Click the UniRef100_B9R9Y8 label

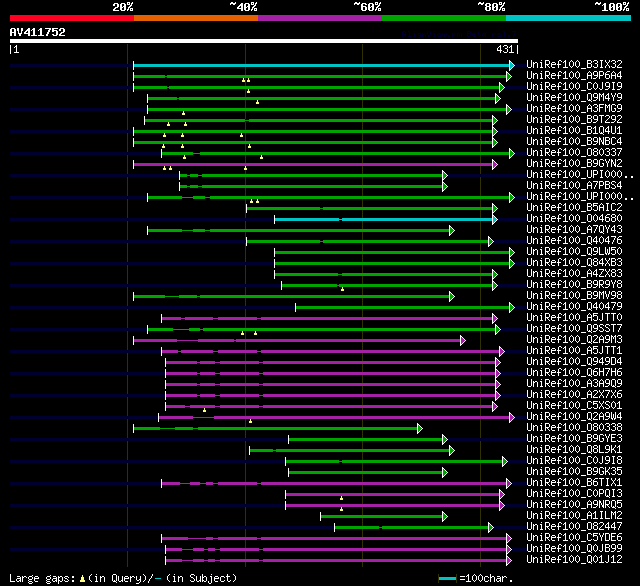(574, 285)
